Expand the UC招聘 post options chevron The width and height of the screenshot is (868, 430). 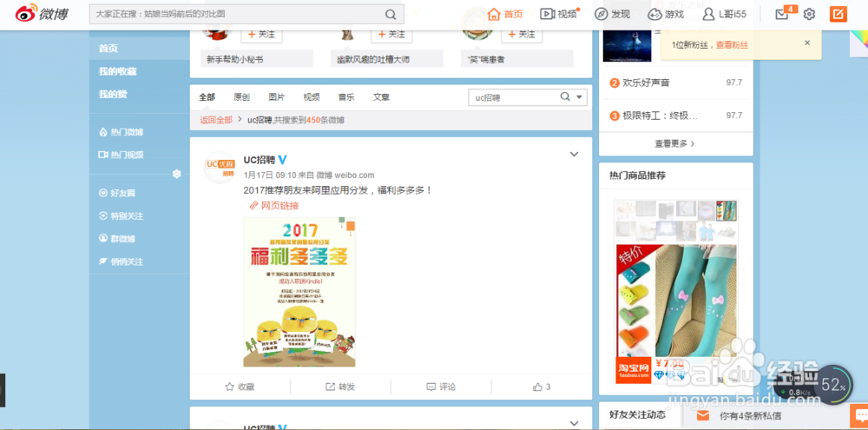[x=574, y=154]
